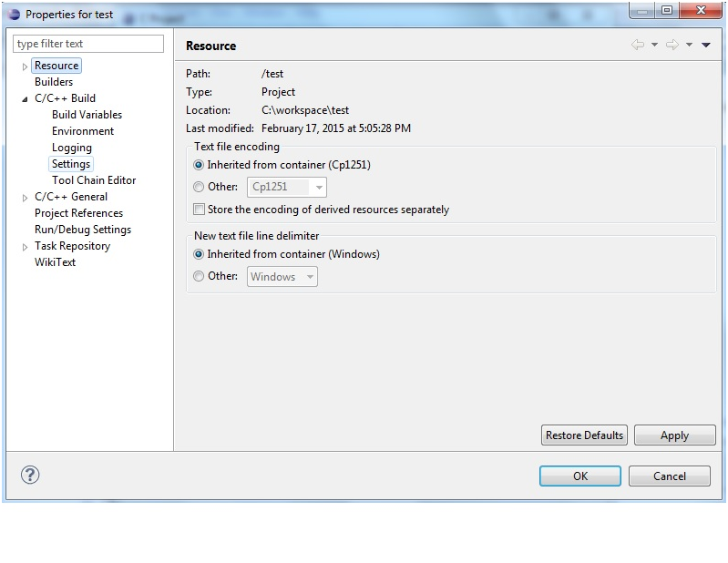The height and width of the screenshot is (563, 728).
Task: Click the Type value 'Project'
Action: coord(278,92)
